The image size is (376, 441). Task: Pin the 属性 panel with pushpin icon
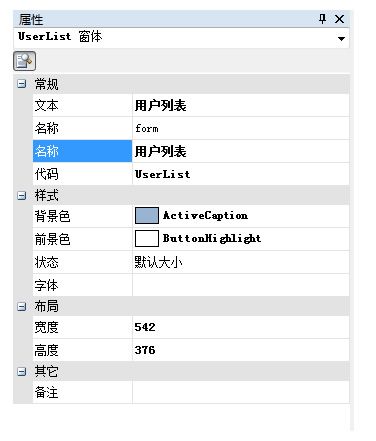pos(322,19)
